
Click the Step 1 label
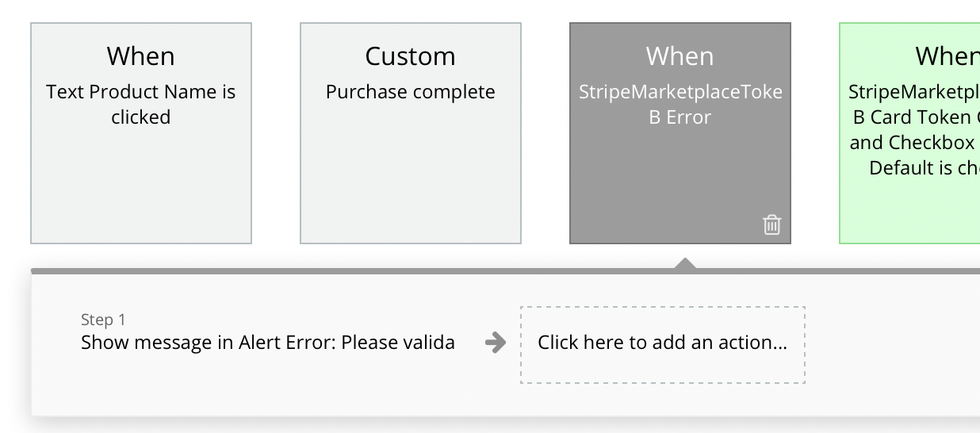pos(103,320)
